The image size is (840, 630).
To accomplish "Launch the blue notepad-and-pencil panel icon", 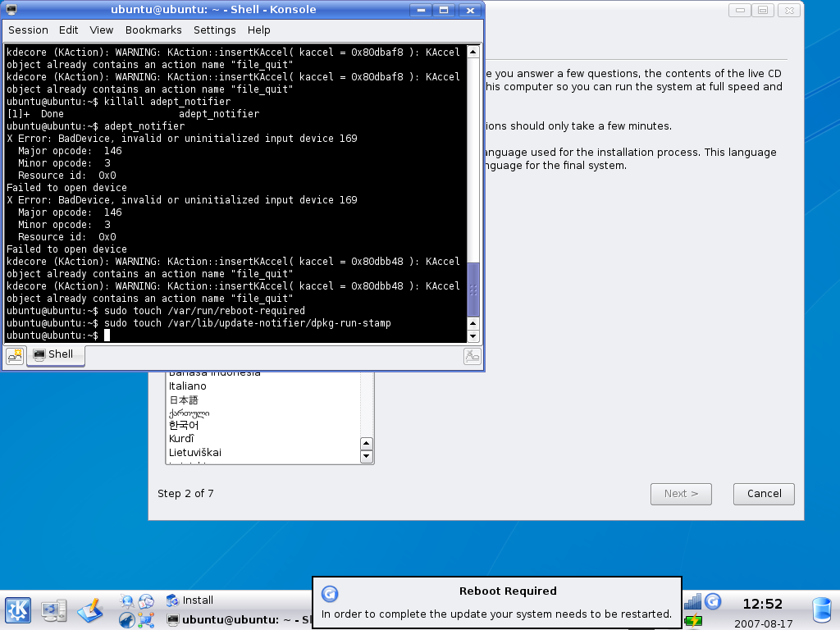I will (x=90, y=610).
